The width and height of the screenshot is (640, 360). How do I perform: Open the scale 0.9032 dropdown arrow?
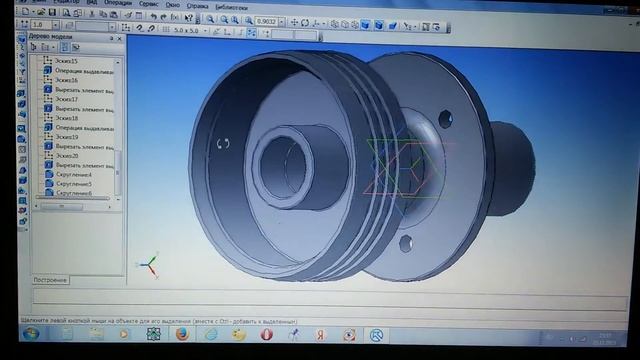[x=282, y=22]
